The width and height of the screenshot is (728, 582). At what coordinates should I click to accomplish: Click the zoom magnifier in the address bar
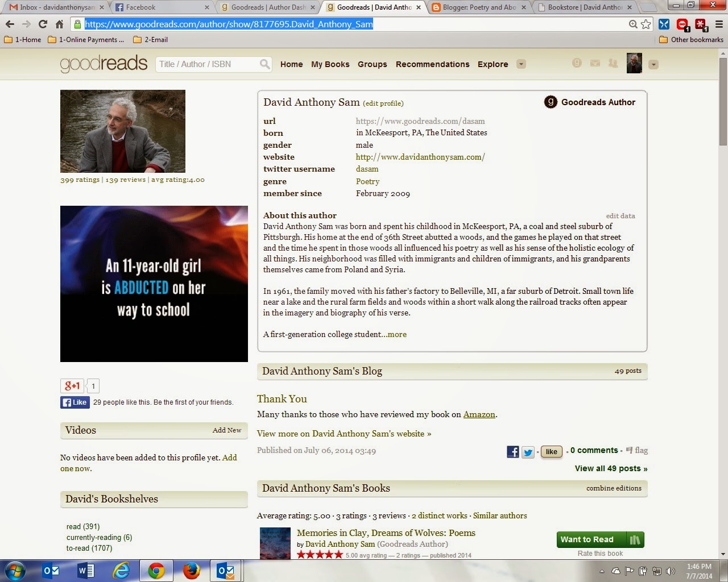point(633,24)
